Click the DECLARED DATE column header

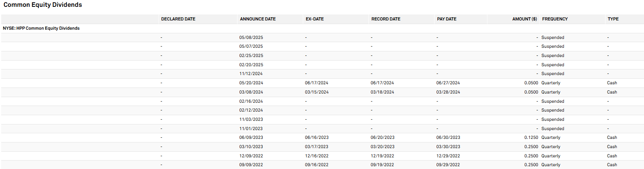[178, 19]
